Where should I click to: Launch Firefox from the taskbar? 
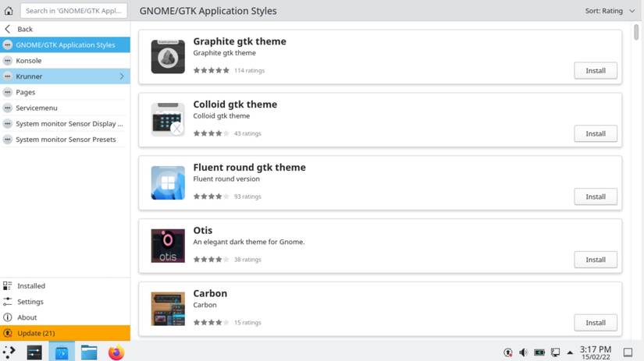point(116,352)
